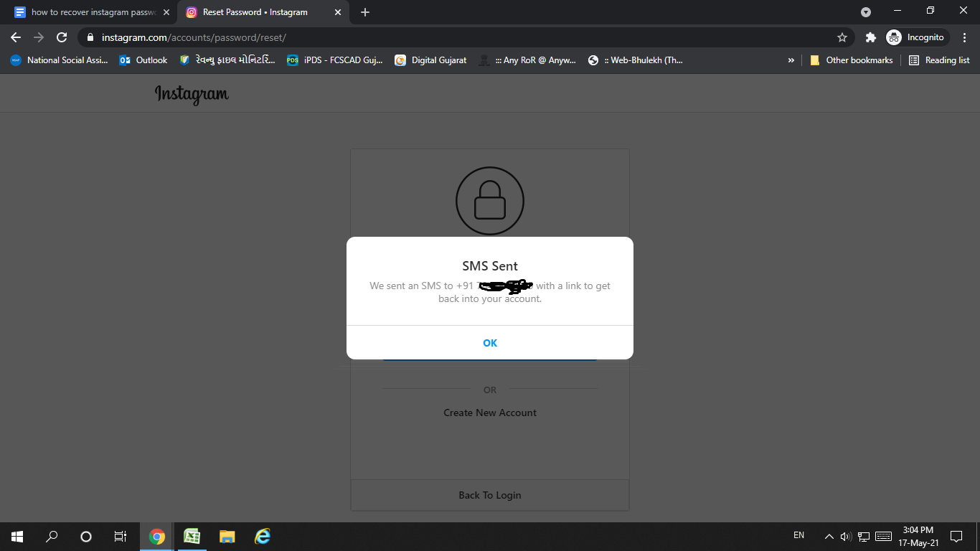Open the Outlook bookmark
The height and width of the screenshot is (551, 980).
click(143, 60)
